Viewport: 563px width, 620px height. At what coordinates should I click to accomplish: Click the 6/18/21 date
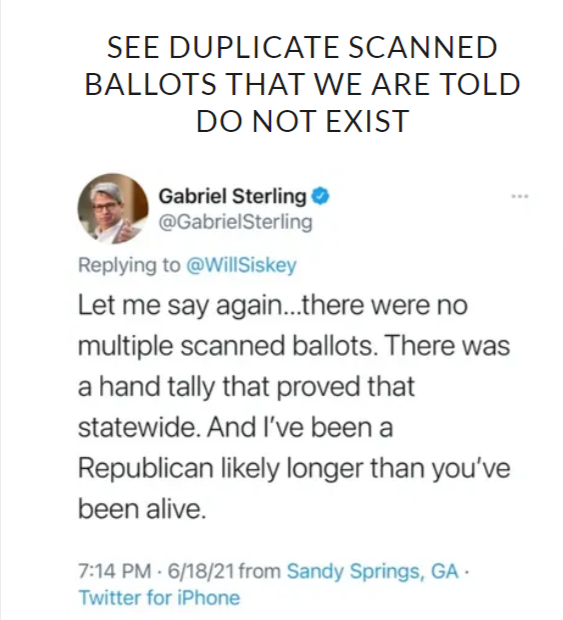(201, 571)
